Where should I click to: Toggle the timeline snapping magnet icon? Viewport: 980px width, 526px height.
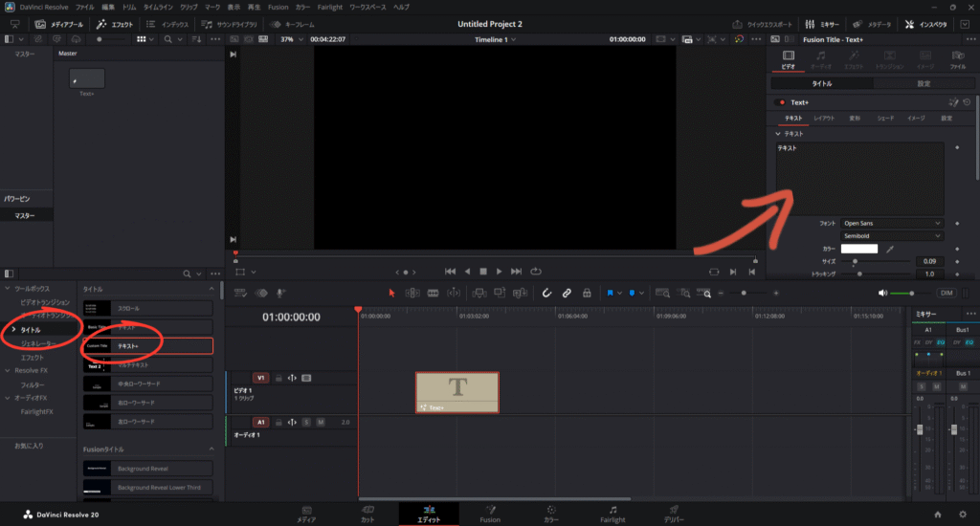(546, 293)
